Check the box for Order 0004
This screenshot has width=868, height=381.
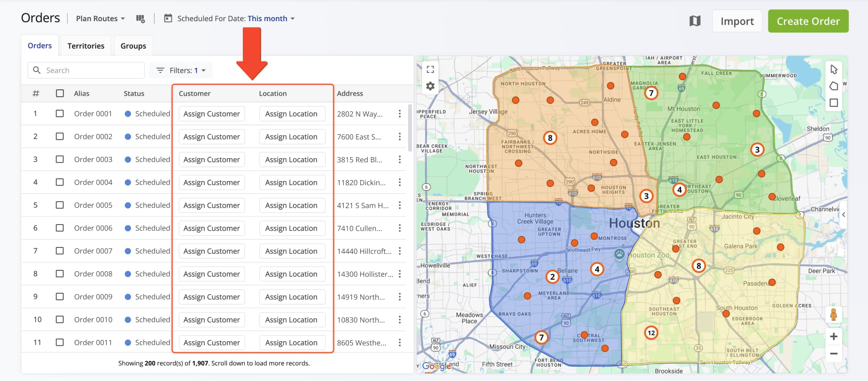pos(60,182)
